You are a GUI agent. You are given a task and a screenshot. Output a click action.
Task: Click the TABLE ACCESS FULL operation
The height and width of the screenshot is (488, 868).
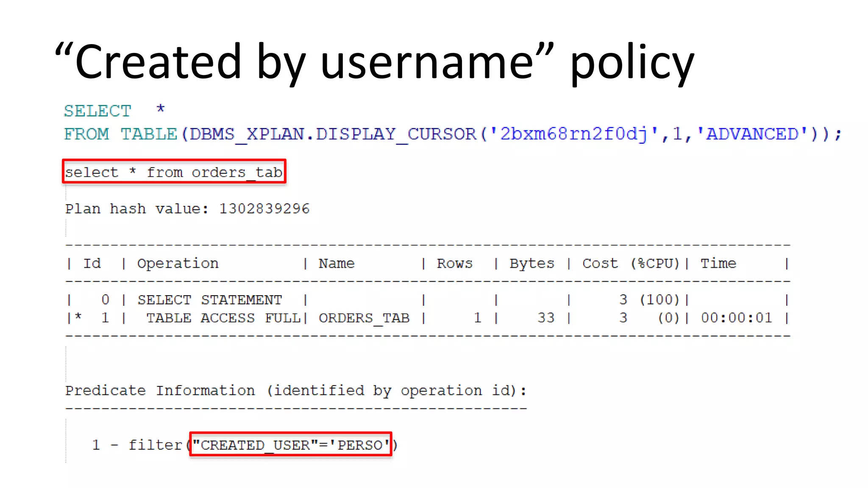point(223,318)
